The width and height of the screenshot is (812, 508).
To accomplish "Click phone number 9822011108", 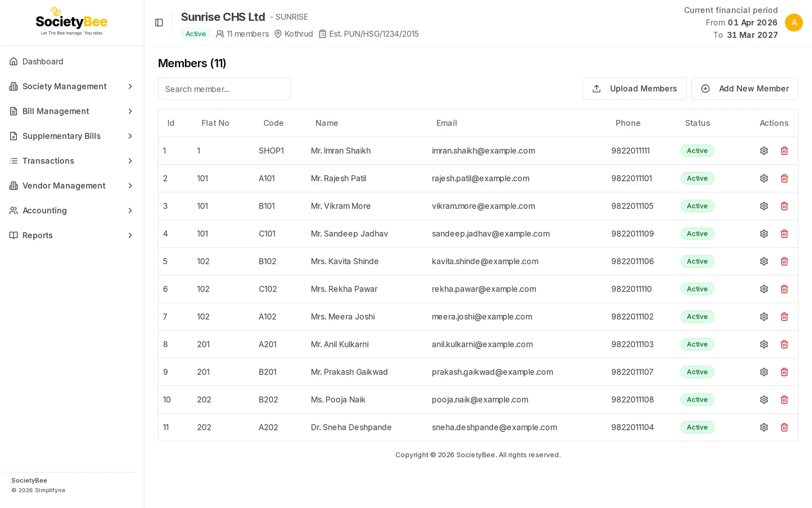I will 632,400.
